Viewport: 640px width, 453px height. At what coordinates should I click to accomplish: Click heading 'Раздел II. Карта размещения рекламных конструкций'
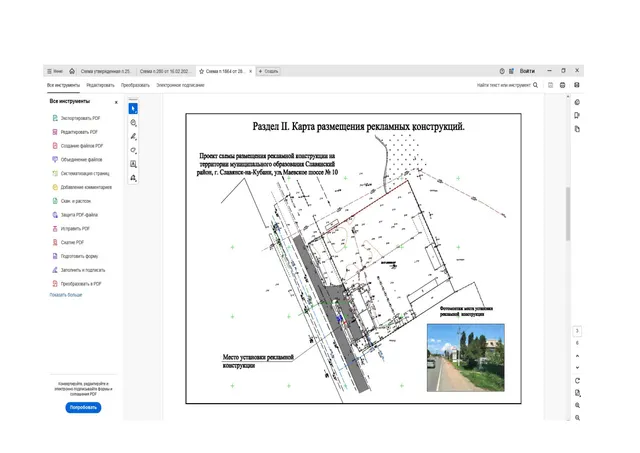pos(358,127)
